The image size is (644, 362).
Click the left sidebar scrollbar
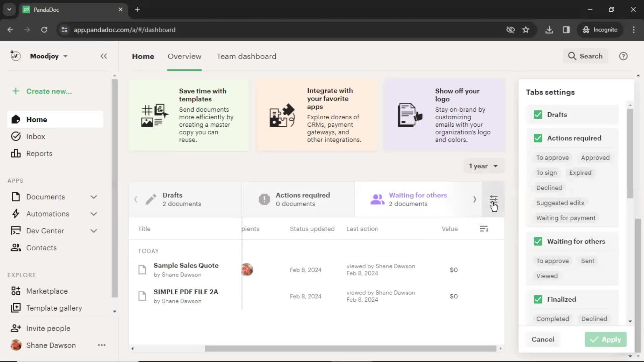(x=114, y=188)
